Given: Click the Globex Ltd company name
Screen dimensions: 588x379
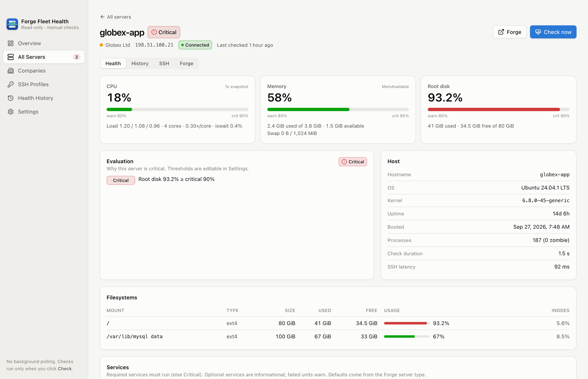Looking at the screenshot, I should [118, 45].
